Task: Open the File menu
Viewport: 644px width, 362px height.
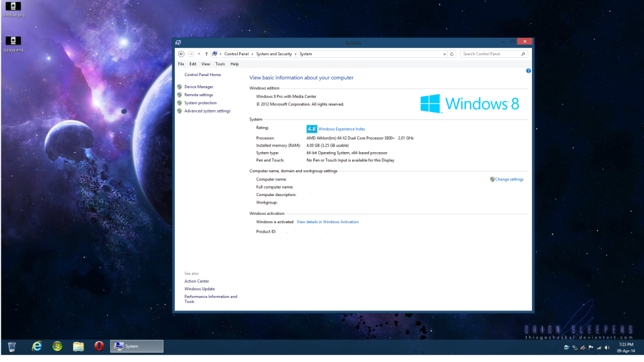Action: coord(180,64)
